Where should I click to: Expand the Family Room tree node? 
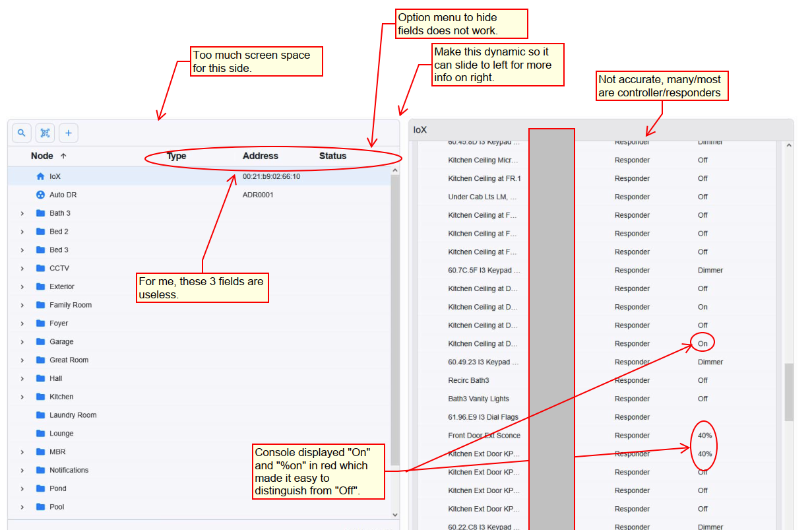tap(22, 305)
